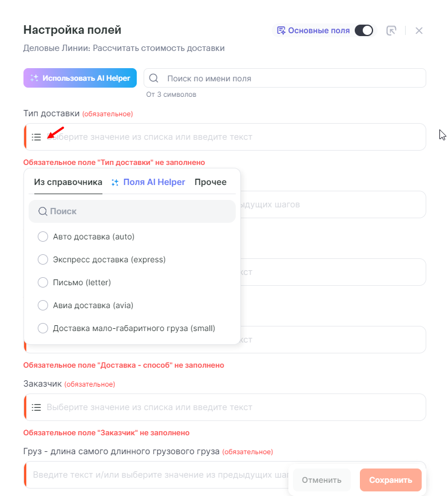Switch to the Поля AI Helper tab
This screenshot has width=448, height=496.
154,182
